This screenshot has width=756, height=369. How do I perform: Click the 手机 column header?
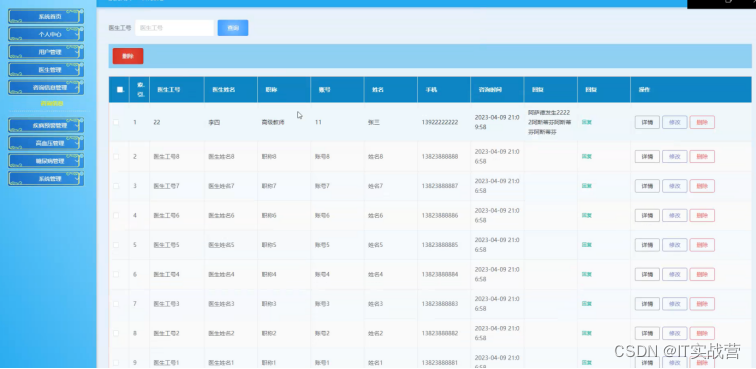[431, 90]
